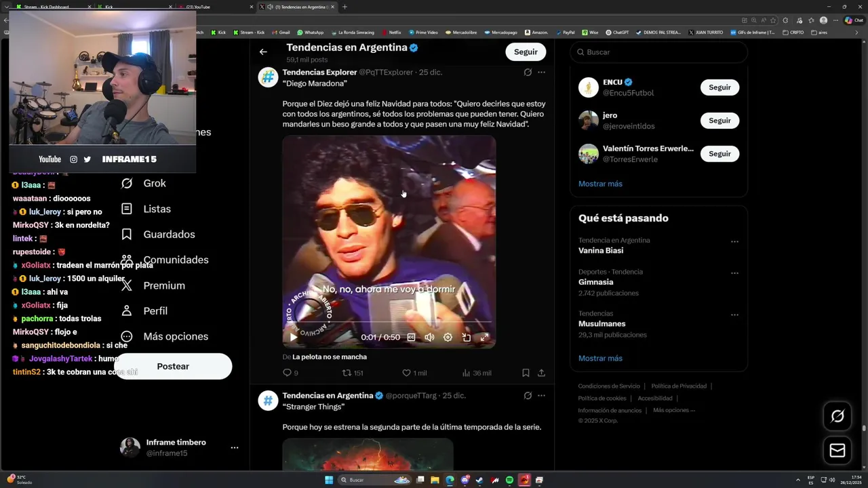Open the Netflix bookmark
Viewport: 868px width, 488px height.
tap(391, 32)
